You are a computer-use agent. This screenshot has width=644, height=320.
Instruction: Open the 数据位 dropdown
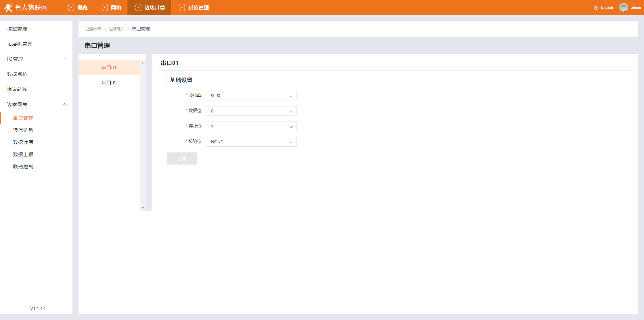pos(251,111)
